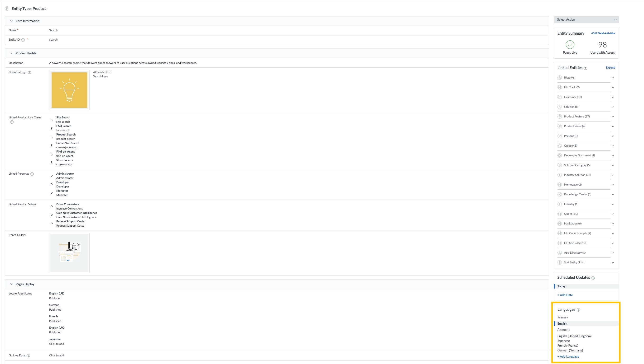This screenshot has width=644, height=364.
Task: Click the product photo gallery thumbnail
Action: click(69, 253)
